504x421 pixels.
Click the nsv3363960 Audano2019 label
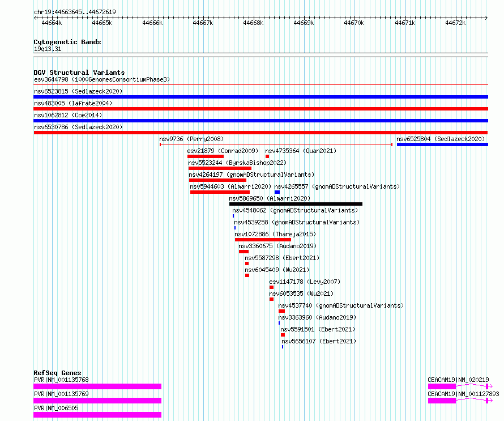pyautogui.click(x=317, y=317)
